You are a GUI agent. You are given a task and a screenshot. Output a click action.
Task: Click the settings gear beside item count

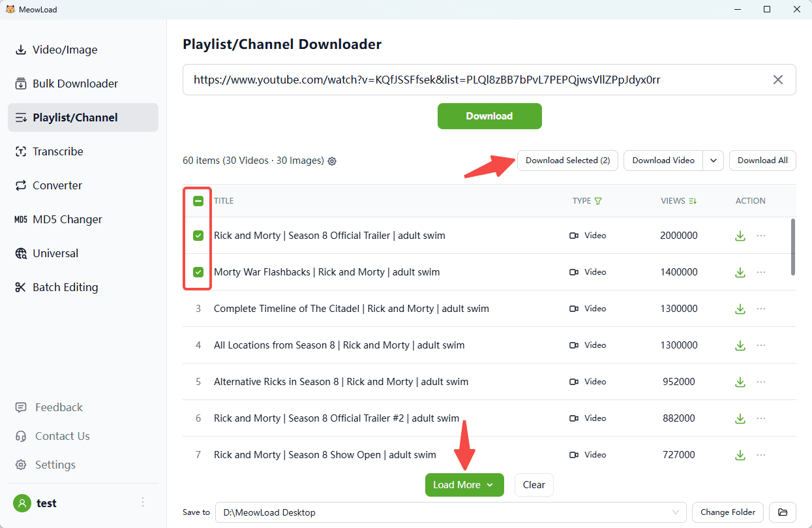(x=332, y=161)
